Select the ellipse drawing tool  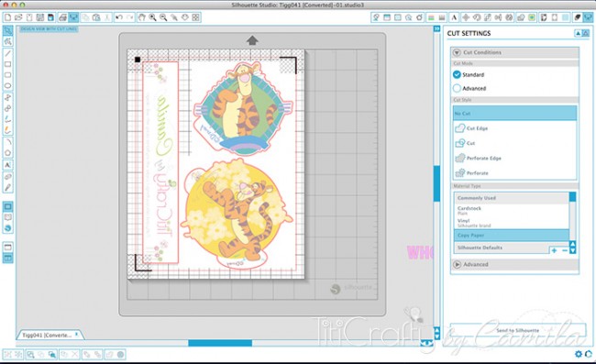(x=7, y=86)
